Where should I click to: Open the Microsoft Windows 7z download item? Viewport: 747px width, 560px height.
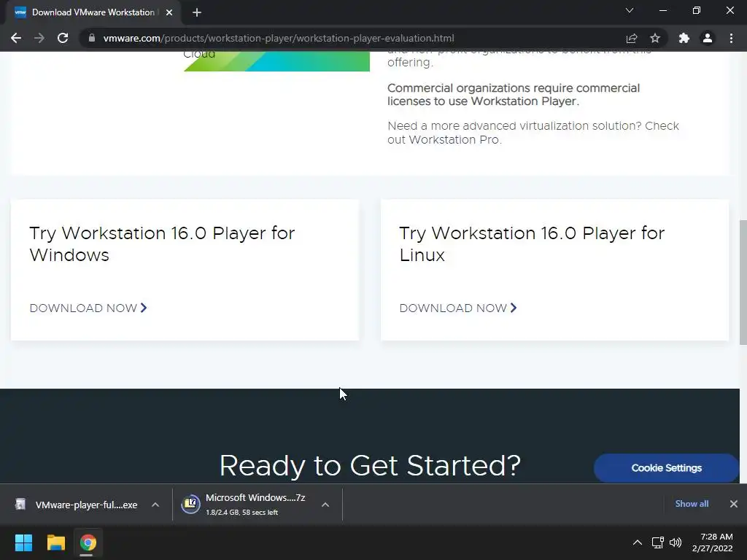click(255, 504)
